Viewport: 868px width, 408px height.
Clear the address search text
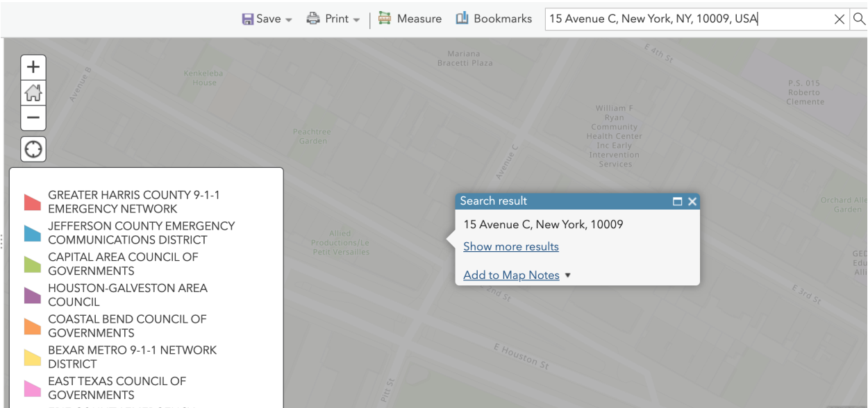(x=840, y=19)
